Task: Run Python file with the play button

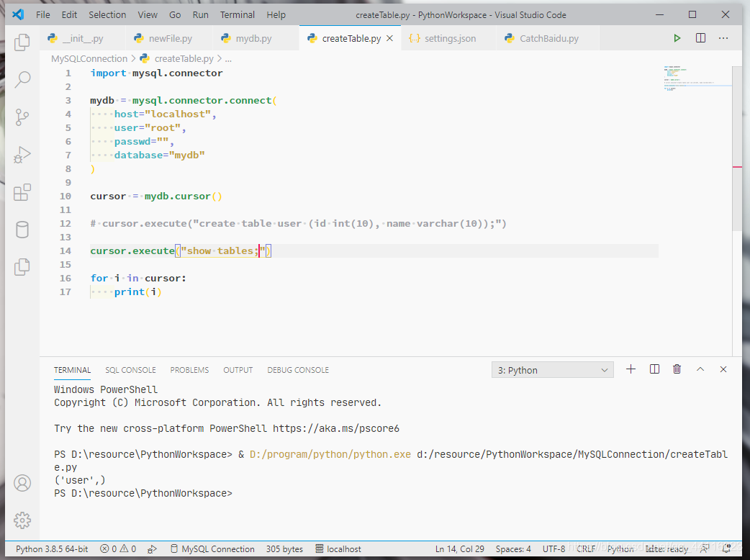Action: (x=677, y=38)
